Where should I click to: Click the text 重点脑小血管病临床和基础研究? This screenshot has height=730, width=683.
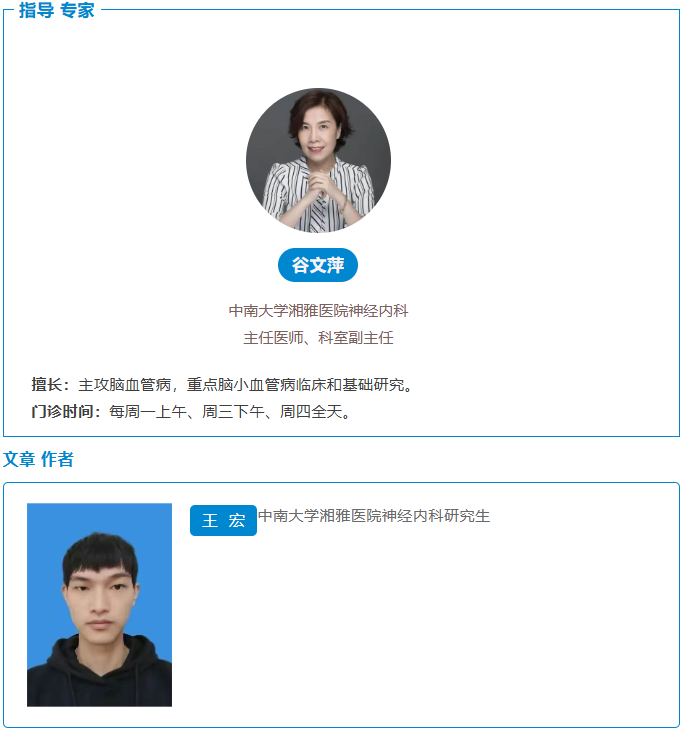pyautogui.click(x=296, y=385)
